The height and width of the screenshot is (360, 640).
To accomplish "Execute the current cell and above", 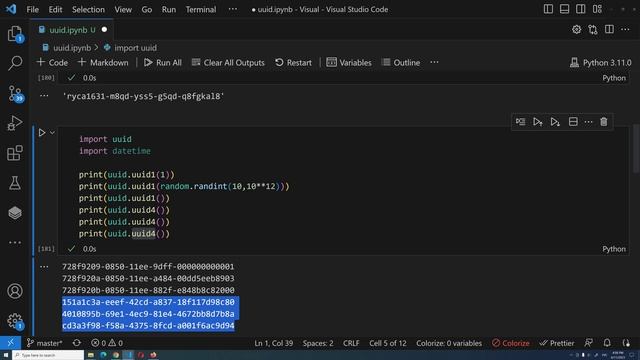I will click(538, 122).
